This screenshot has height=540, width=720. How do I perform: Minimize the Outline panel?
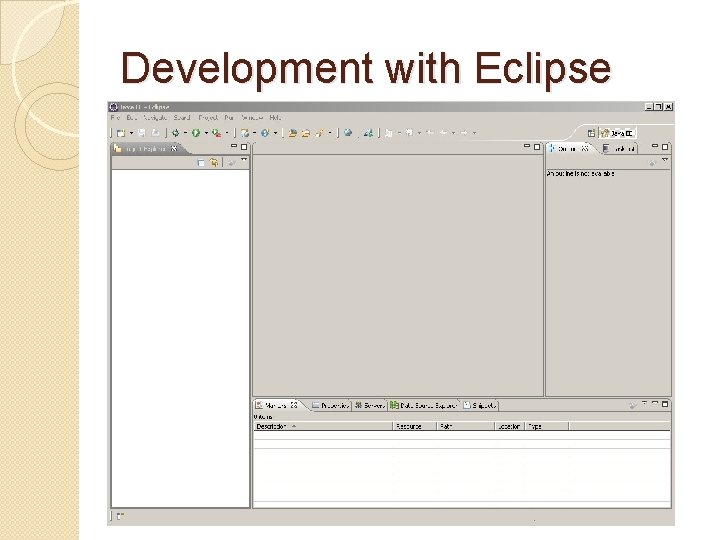655,146
